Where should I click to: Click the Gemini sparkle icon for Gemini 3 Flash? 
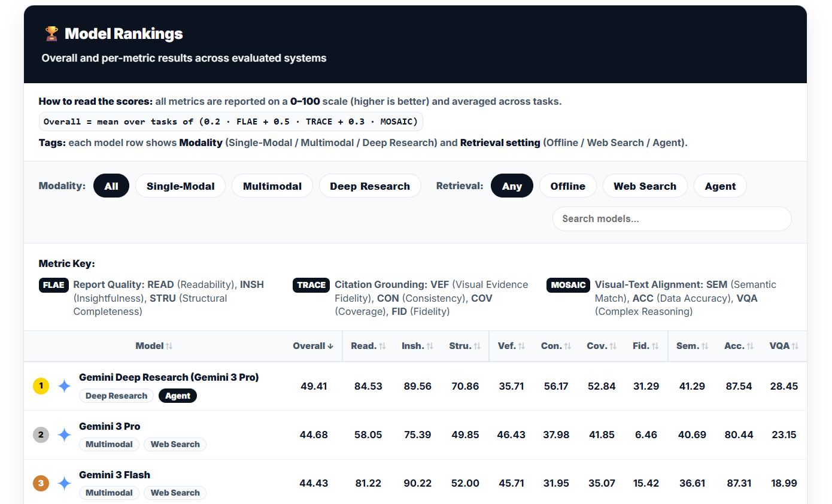click(x=64, y=484)
